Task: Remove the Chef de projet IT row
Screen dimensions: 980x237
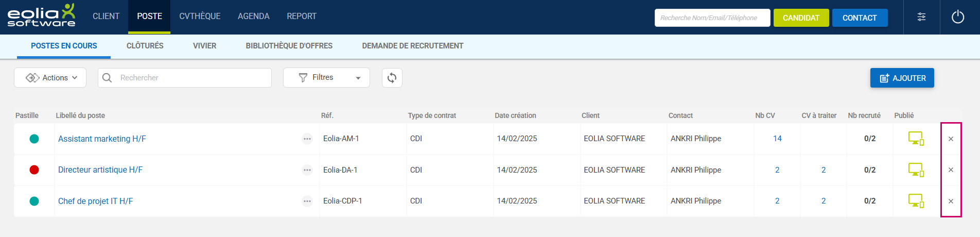Action: click(x=951, y=201)
